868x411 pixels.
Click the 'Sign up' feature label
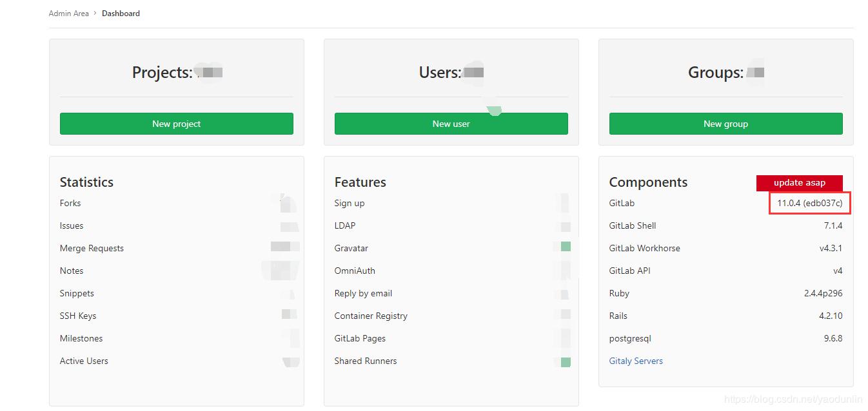point(350,203)
